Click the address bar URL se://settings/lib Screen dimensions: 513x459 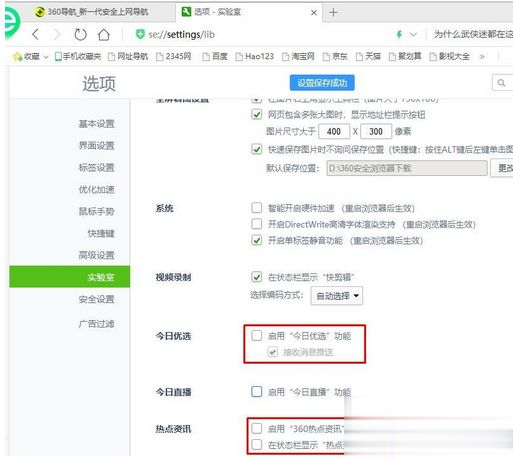pos(182,34)
